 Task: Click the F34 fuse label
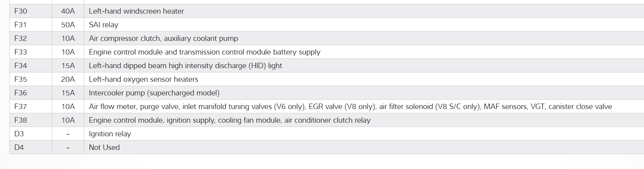(21, 66)
